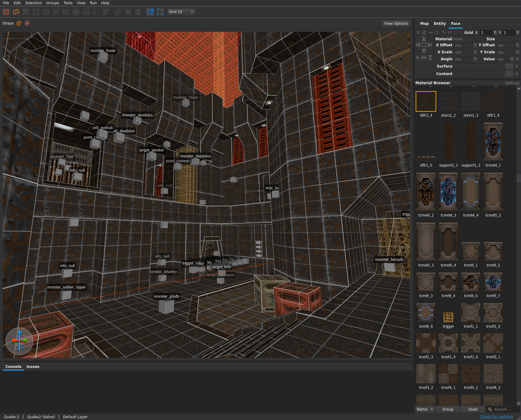Image resolution: width=521 pixels, height=420 pixels.
Task: Click the Grid Y spinner arrows
Action: point(518,32)
